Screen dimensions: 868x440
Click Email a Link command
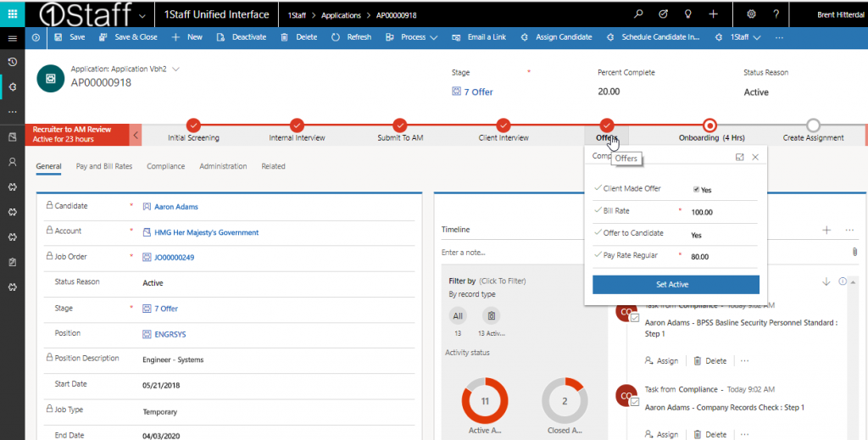tap(480, 37)
